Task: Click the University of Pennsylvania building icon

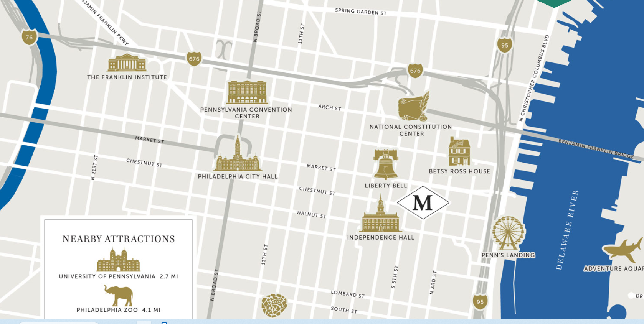Action: (x=118, y=260)
